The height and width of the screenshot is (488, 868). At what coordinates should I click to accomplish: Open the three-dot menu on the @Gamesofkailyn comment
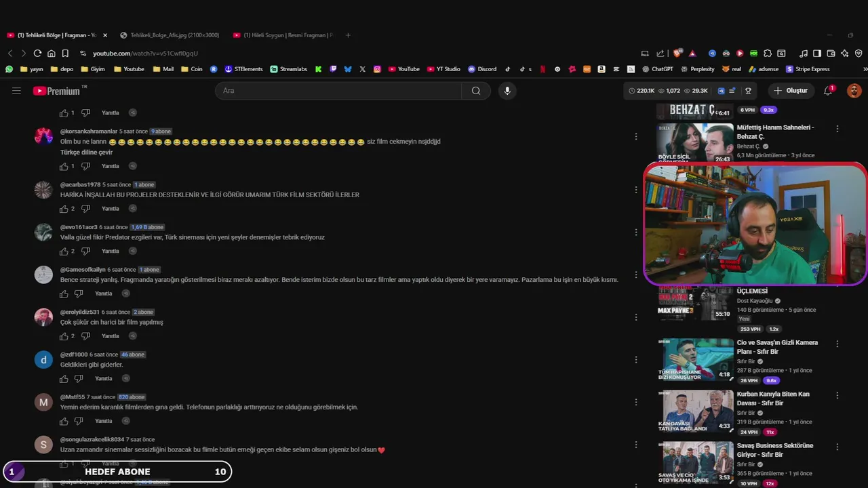tap(635, 274)
